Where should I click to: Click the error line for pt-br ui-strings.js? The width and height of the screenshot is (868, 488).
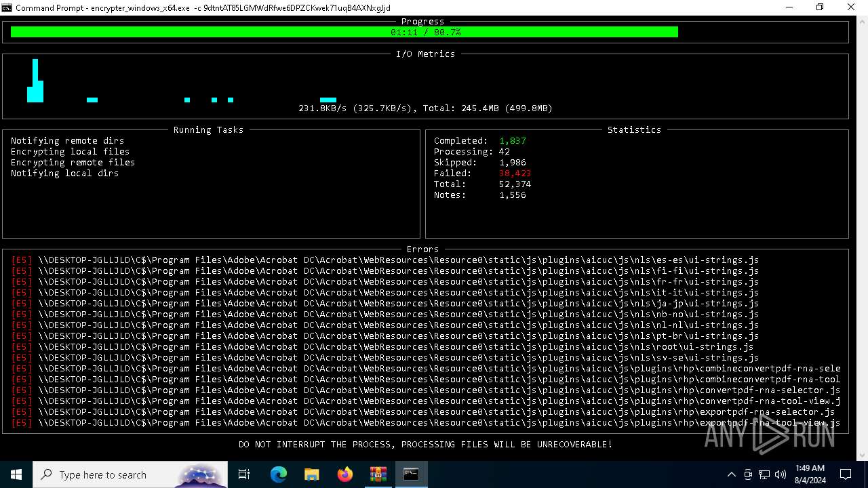385,335
